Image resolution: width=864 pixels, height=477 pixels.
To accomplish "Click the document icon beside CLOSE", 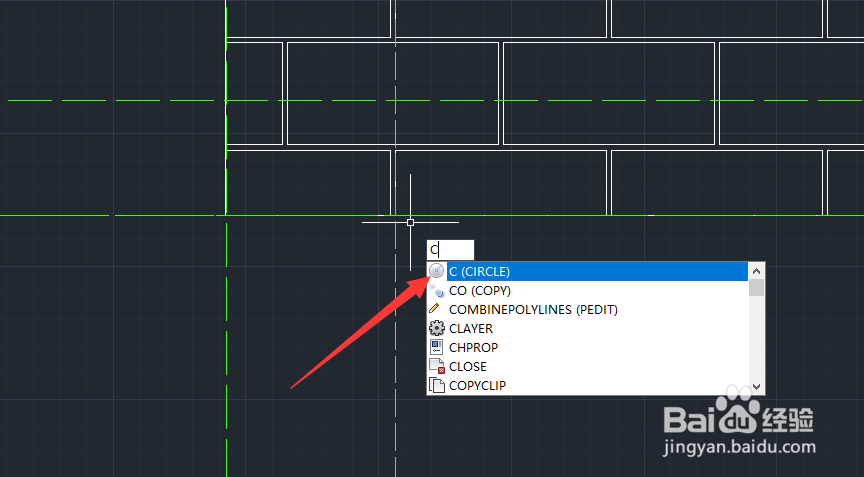I will click(437, 366).
